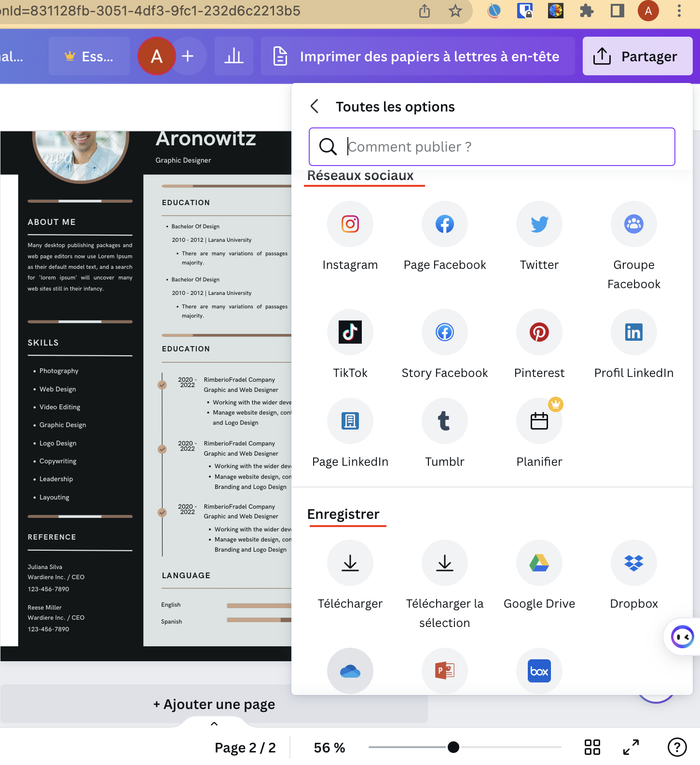Click the user avatar A in Canva toolbar
This screenshot has width=700, height=765.
tap(156, 56)
